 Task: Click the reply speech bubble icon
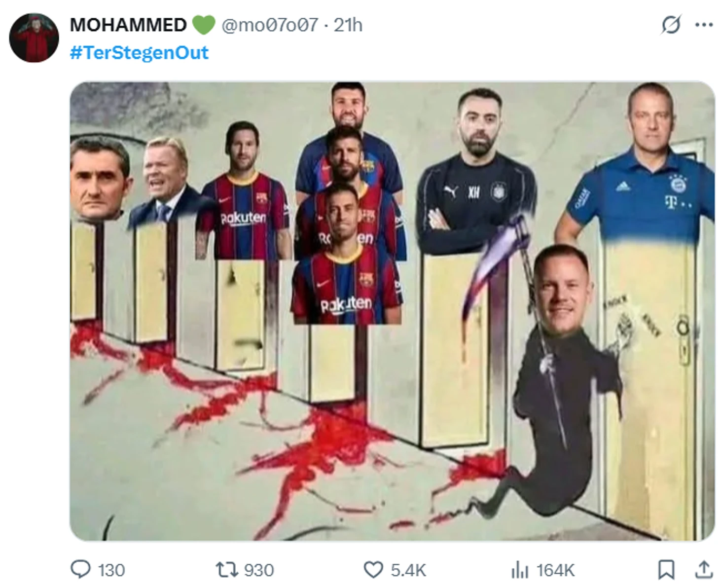tap(80, 569)
